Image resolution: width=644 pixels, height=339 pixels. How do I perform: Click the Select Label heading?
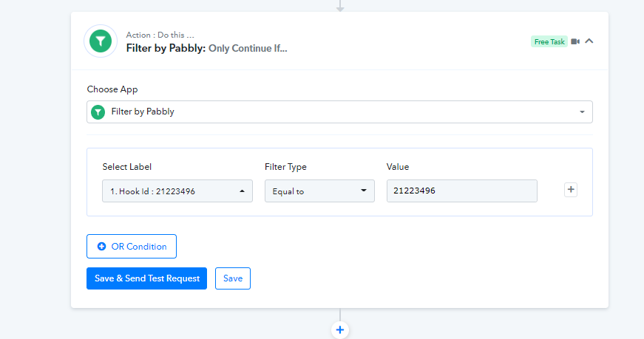tap(127, 167)
